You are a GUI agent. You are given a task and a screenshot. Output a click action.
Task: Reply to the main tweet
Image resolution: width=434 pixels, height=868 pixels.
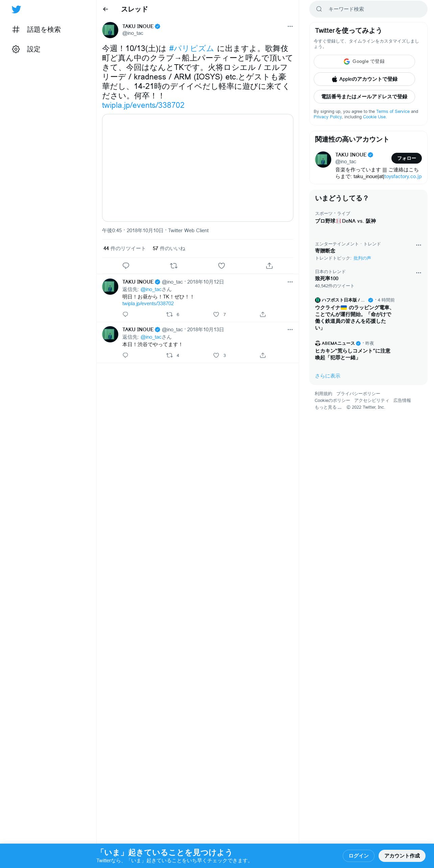tap(126, 266)
